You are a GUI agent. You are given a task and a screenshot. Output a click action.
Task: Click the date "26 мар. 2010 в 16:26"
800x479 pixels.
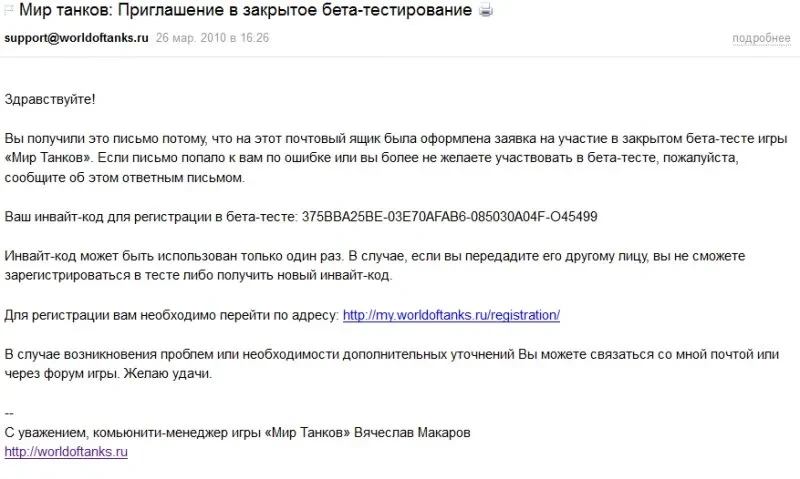(x=212, y=38)
